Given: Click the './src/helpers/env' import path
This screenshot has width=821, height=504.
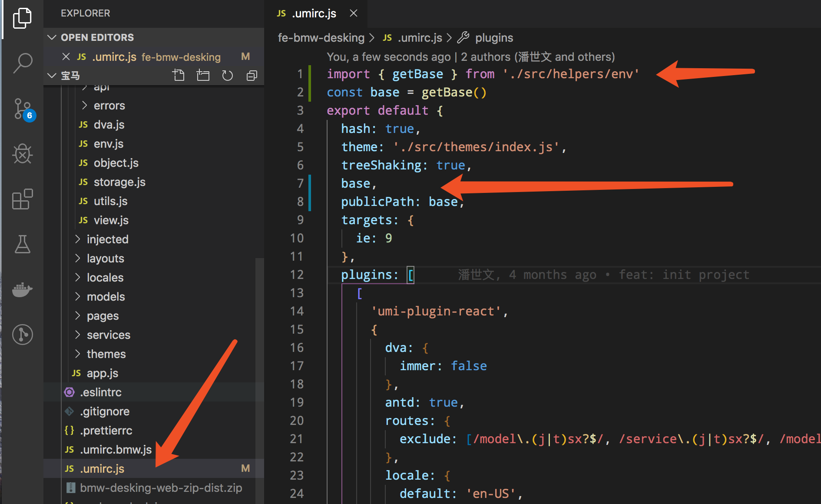Looking at the screenshot, I should [571, 74].
